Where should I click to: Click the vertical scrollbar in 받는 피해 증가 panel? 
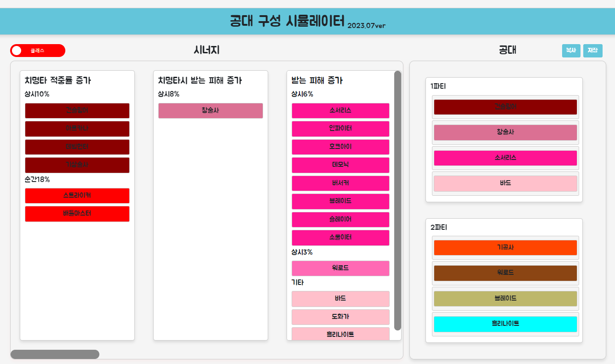pos(397,200)
